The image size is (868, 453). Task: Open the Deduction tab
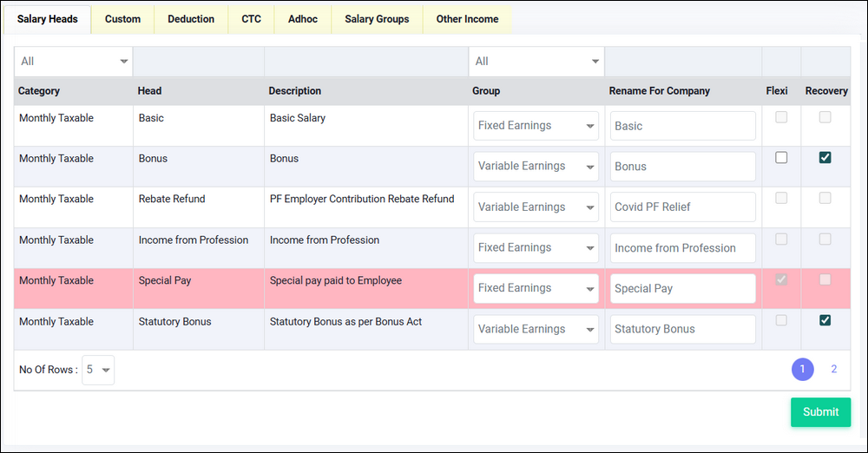[x=191, y=19]
